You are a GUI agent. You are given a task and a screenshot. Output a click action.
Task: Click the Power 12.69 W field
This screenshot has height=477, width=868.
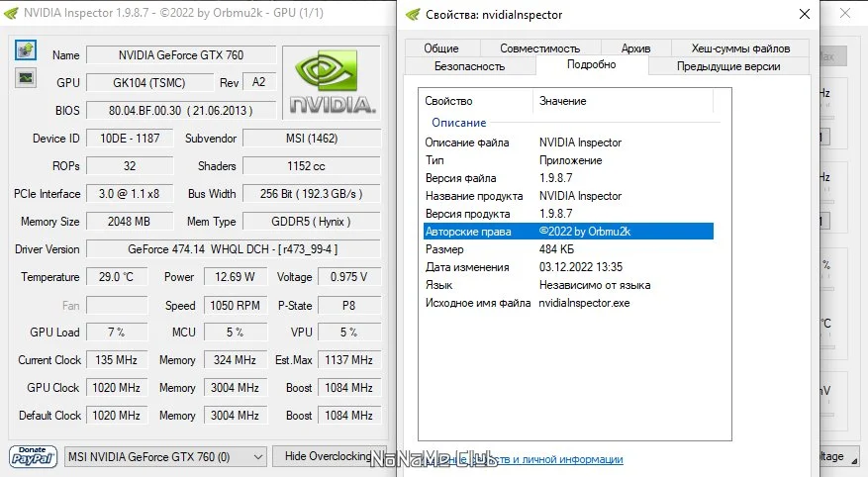(x=236, y=277)
